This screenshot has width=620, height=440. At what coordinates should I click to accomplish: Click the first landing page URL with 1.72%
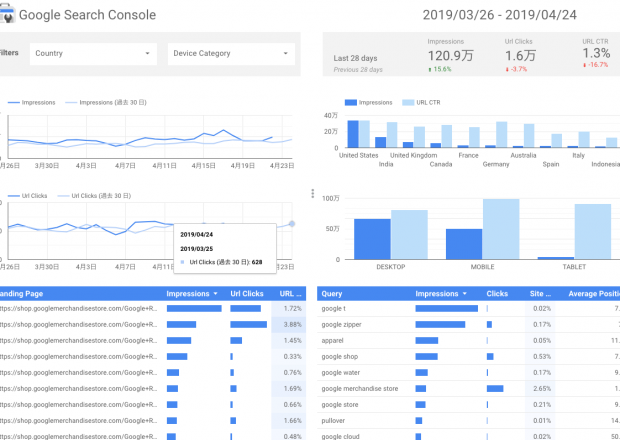[79, 308]
